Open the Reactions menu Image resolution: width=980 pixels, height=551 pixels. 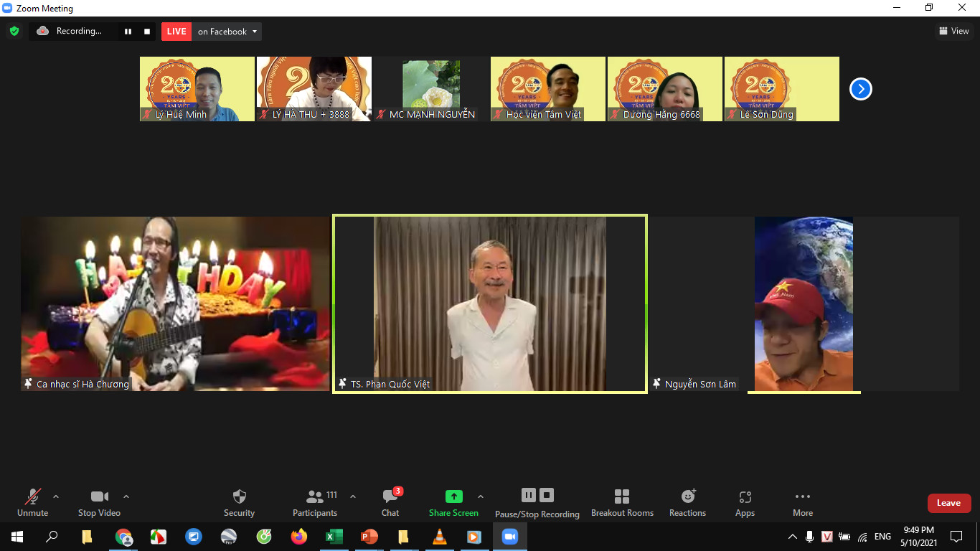coord(687,503)
